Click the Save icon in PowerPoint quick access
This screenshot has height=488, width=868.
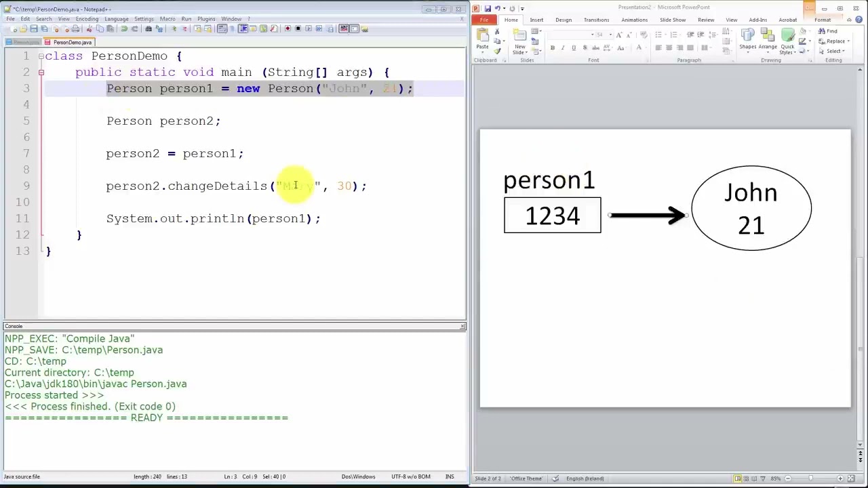pyautogui.click(x=488, y=8)
